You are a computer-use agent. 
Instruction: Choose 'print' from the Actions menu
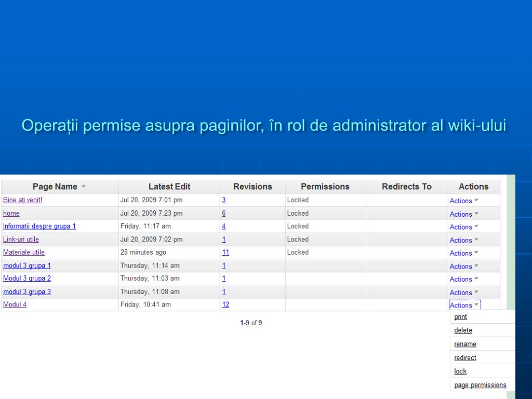coord(460,317)
